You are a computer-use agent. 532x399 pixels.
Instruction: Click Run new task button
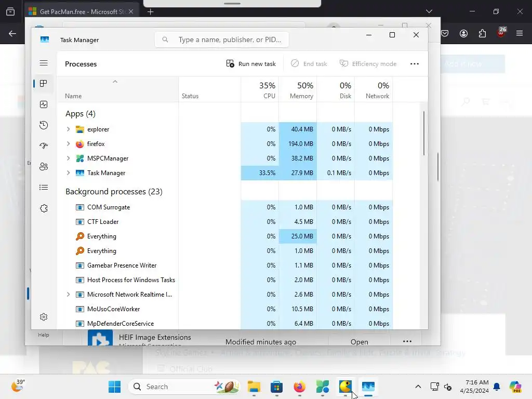[251, 64]
